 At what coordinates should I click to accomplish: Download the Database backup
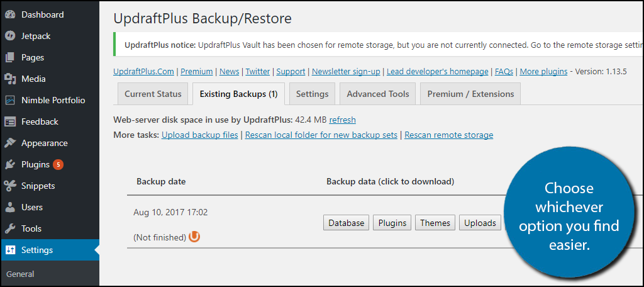pos(347,223)
